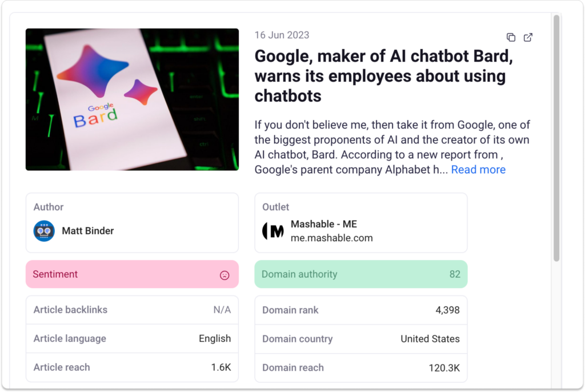Image resolution: width=585 pixels, height=392 pixels.
Task: Select the Matt Binder author name
Action: 87,231
